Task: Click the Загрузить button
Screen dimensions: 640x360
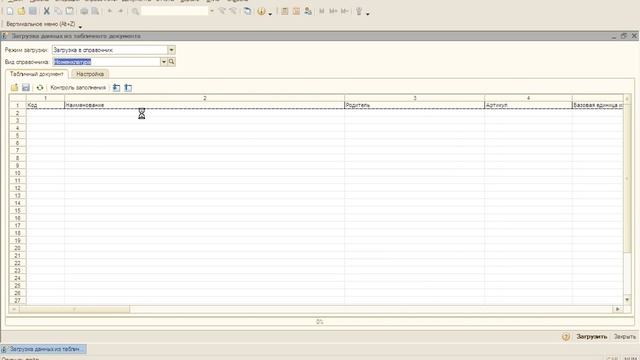Action: [592, 337]
